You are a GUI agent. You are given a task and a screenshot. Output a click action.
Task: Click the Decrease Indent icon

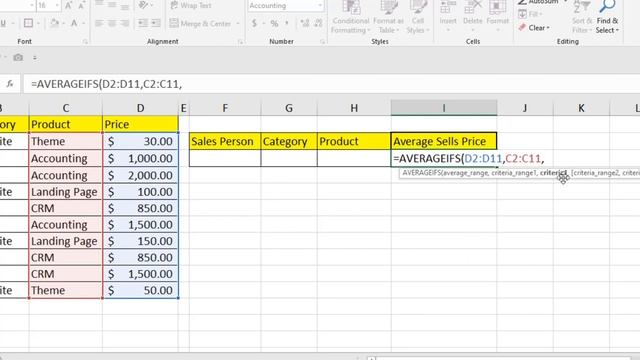point(143,23)
